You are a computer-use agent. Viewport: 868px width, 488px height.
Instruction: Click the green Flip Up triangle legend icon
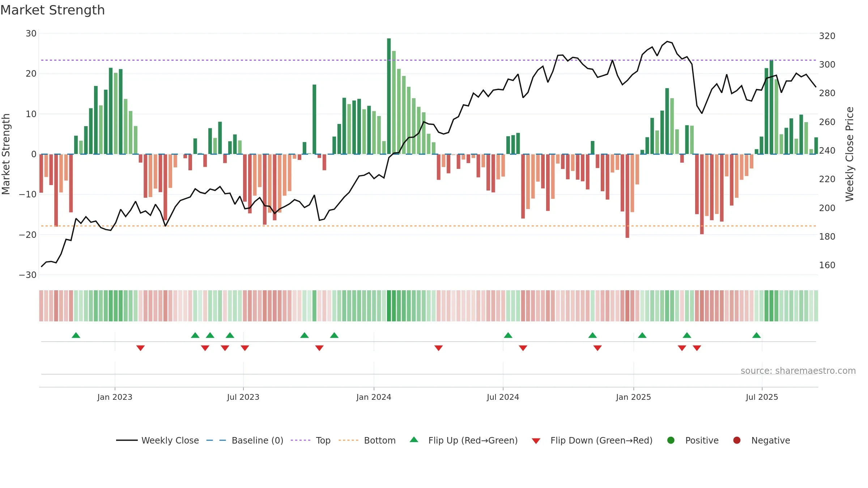414,440
